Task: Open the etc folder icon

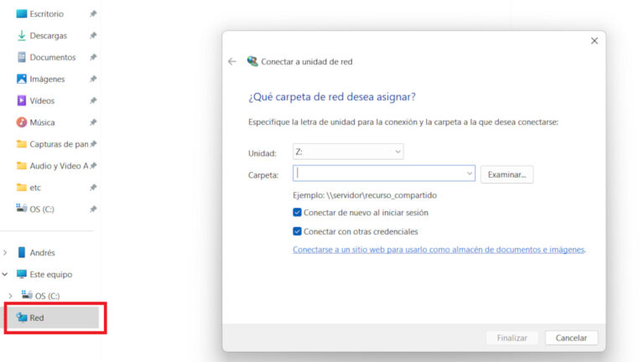Action: coord(21,188)
